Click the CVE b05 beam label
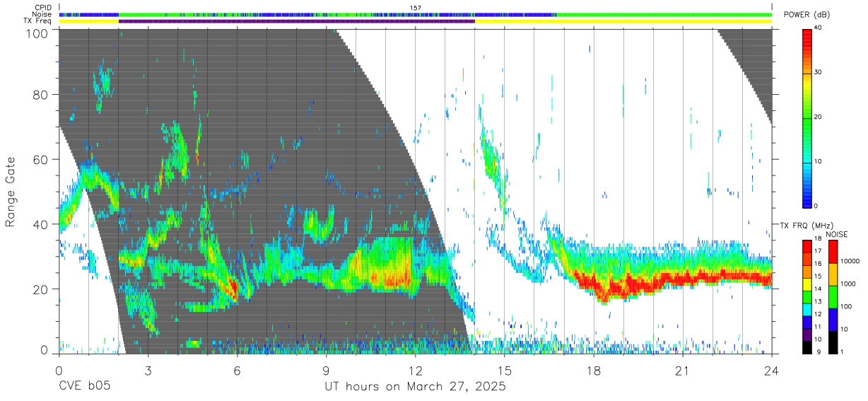This screenshot has width=868, height=401. (84, 387)
